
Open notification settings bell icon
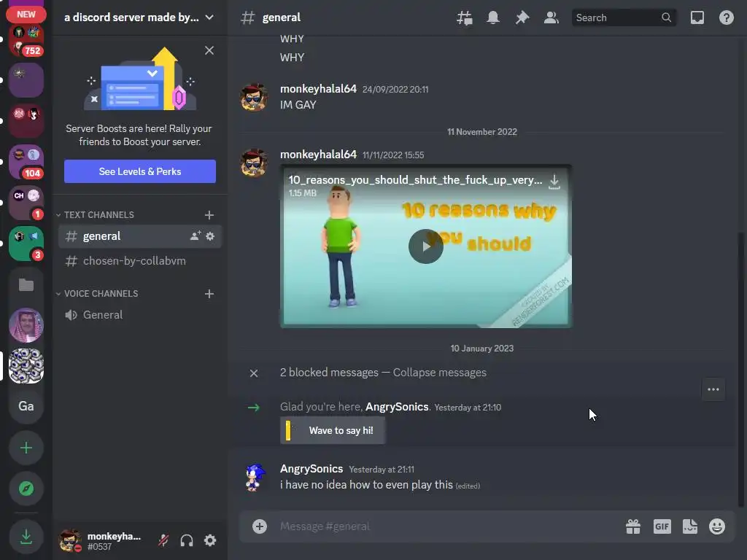[493, 17]
